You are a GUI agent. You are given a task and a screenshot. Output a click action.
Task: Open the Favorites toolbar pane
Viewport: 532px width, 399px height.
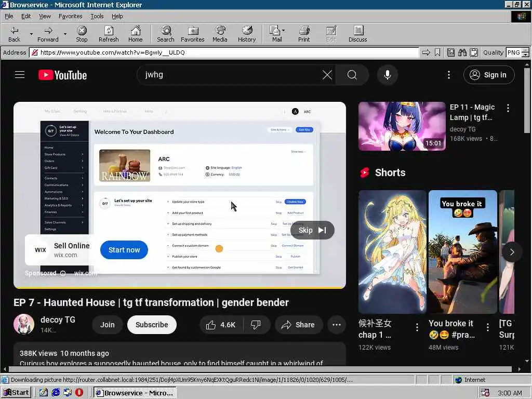tap(192, 34)
